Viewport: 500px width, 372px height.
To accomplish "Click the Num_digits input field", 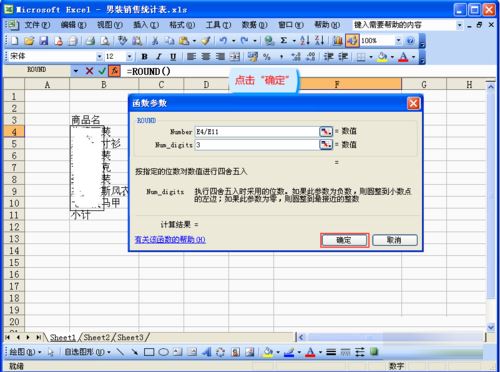I will point(257,145).
